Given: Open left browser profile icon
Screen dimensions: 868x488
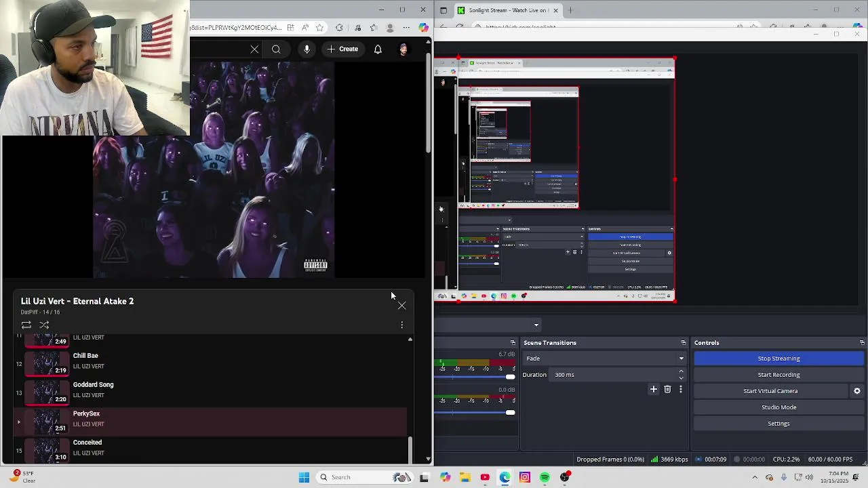Looking at the screenshot, I should [x=390, y=28].
